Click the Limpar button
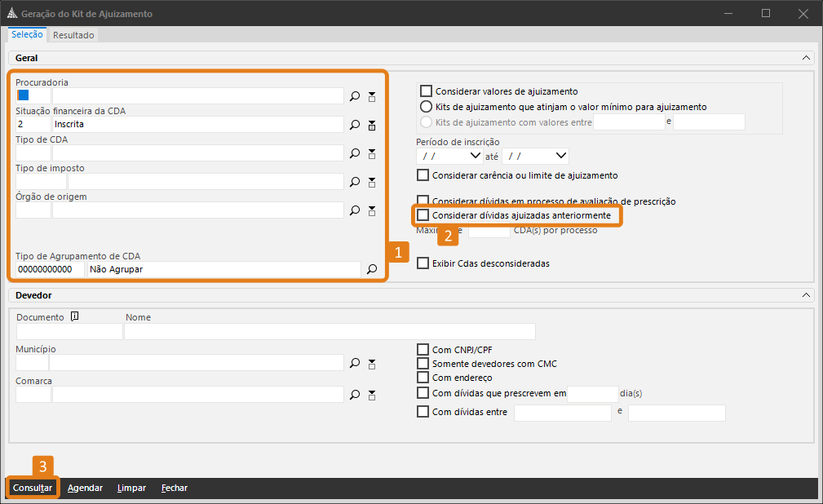Image resolution: width=823 pixels, height=504 pixels. [x=131, y=488]
